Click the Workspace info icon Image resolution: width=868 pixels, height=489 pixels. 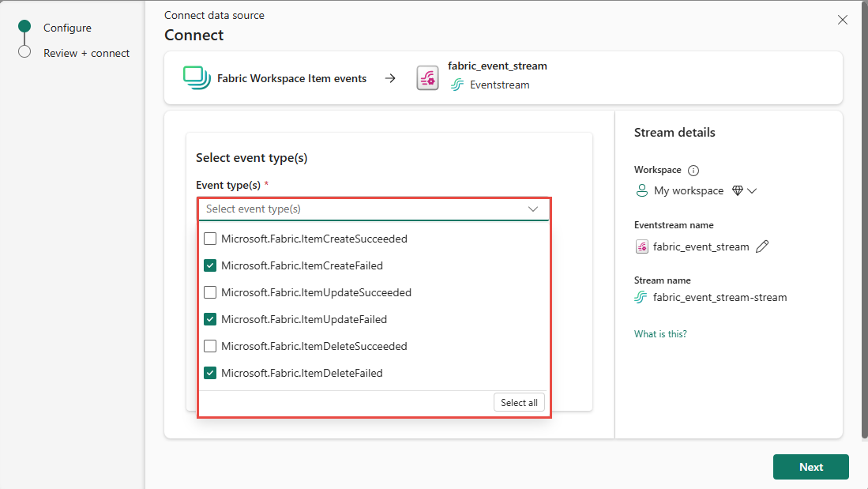(693, 171)
